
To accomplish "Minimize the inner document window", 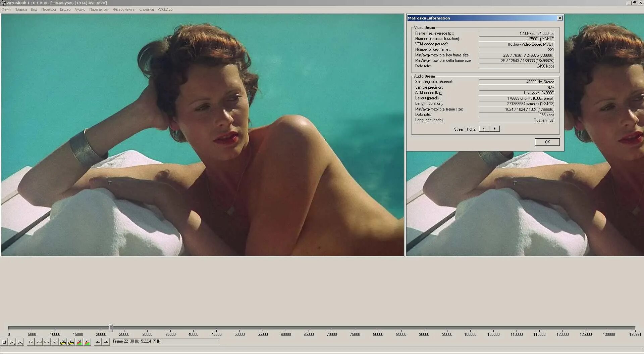I will (x=629, y=3).
